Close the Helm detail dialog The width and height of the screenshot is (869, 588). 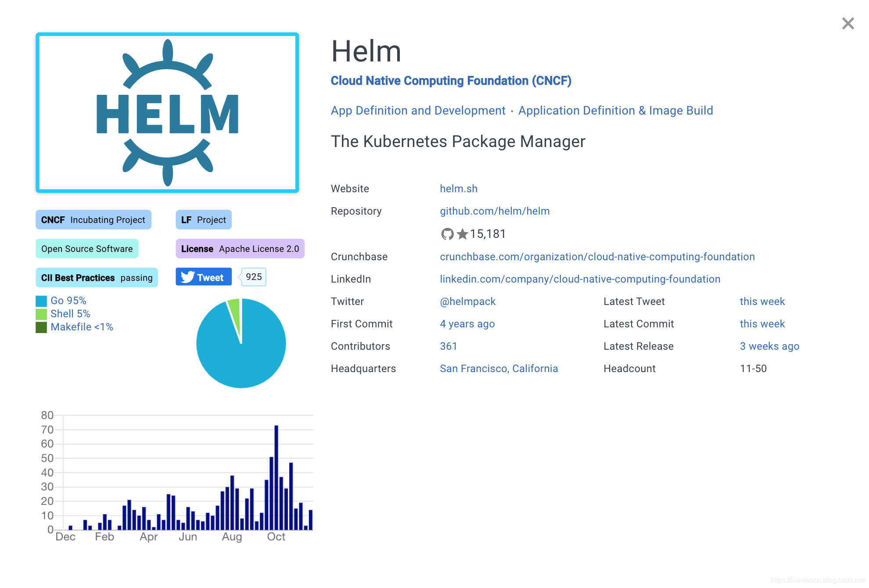point(848,23)
